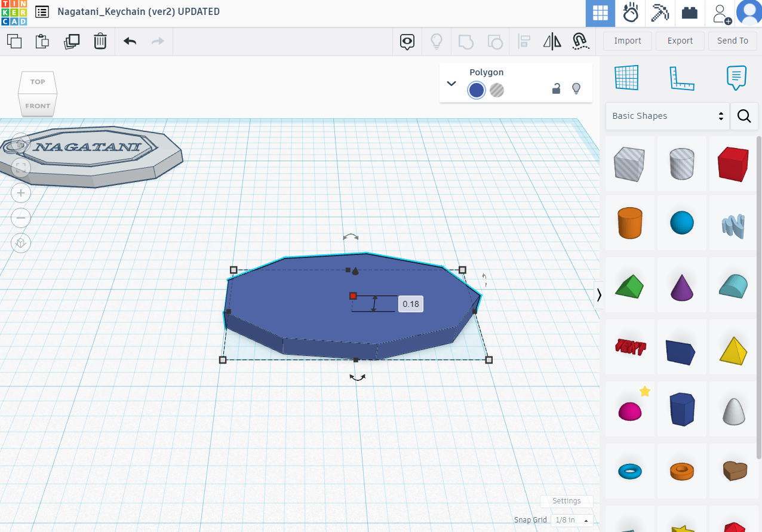Click the Brick view Lego icon
Screen dimensions: 762x532
click(x=689, y=13)
